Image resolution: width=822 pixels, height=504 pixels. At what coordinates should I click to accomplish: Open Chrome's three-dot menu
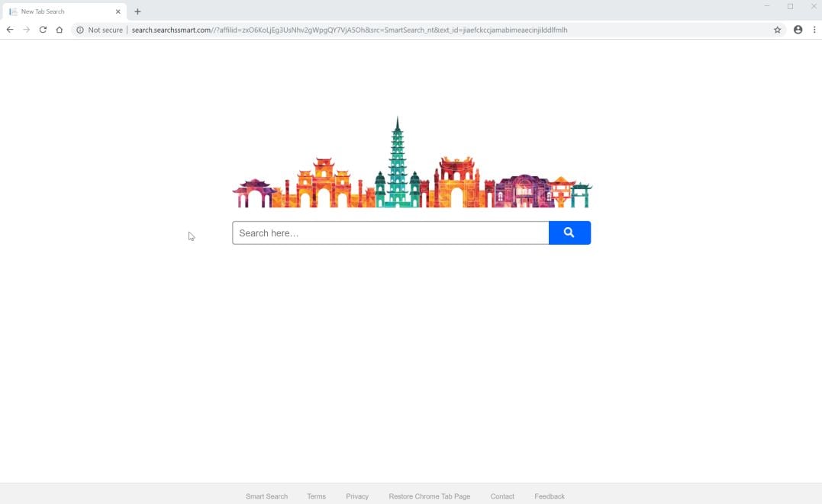(x=814, y=30)
